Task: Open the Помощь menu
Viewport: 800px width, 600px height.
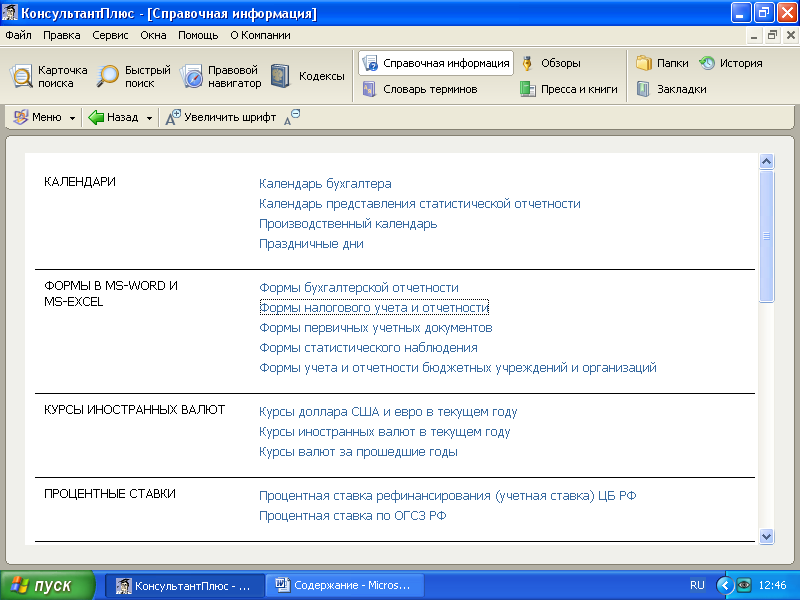Action: coord(198,35)
